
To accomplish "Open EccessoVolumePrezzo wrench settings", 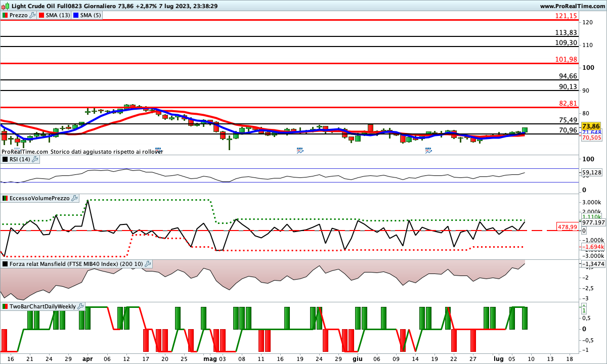I will click(x=74, y=198).
